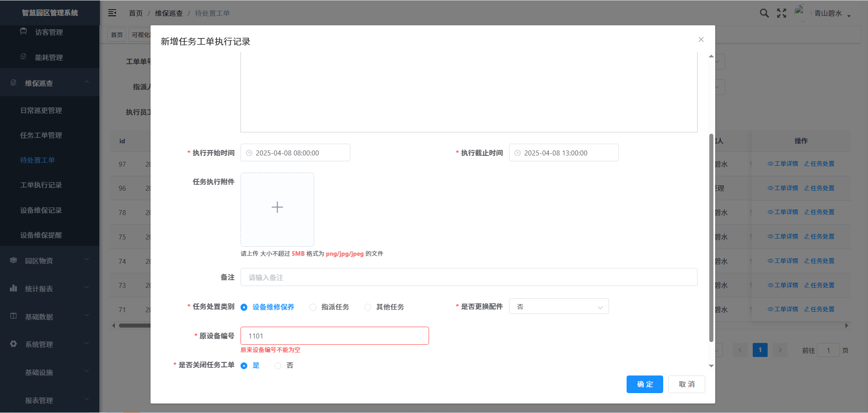Click the user avatar image in header
Image resolution: width=868 pixels, height=413 pixels.
pos(800,12)
